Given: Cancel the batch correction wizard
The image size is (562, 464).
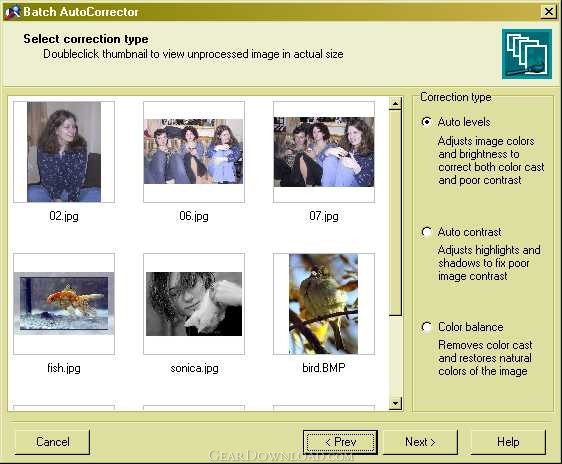Looking at the screenshot, I should (52, 442).
